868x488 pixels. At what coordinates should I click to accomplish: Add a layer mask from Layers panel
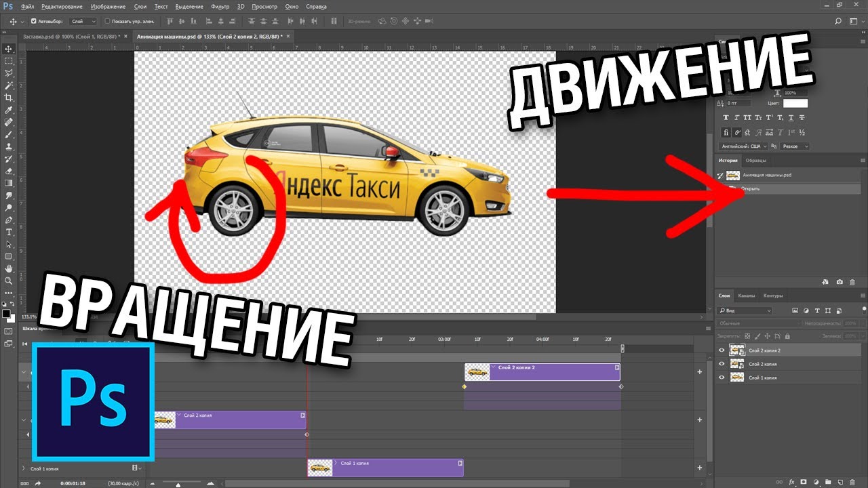click(x=804, y=482)
